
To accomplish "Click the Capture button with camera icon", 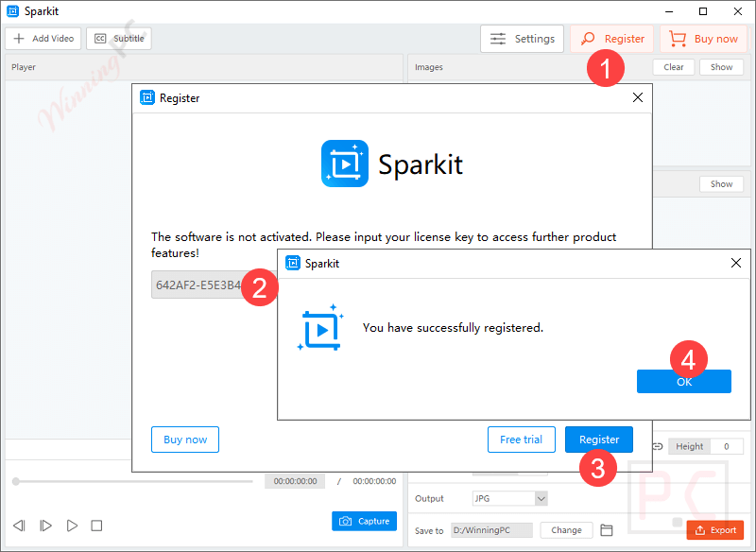I will click(x=364, y=521).
